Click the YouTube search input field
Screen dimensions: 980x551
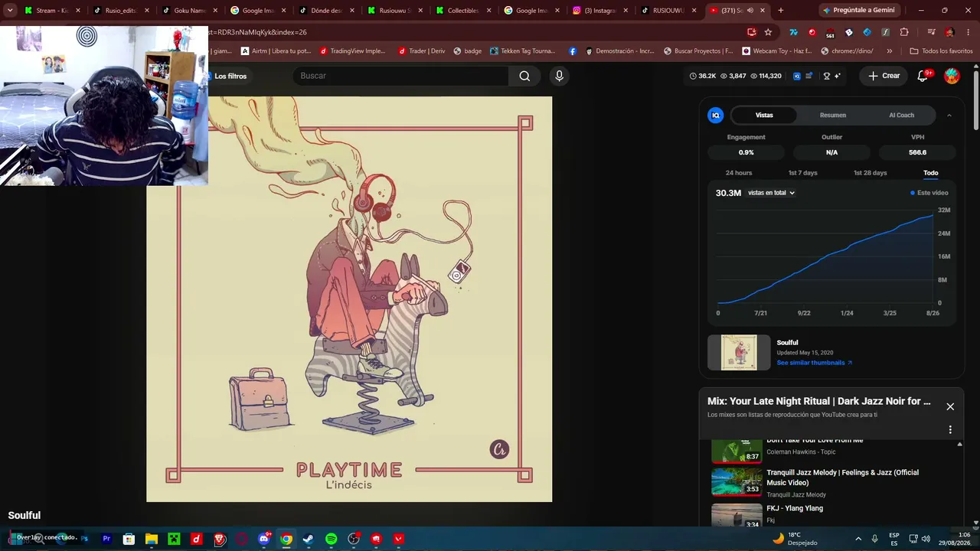point(400,76)
